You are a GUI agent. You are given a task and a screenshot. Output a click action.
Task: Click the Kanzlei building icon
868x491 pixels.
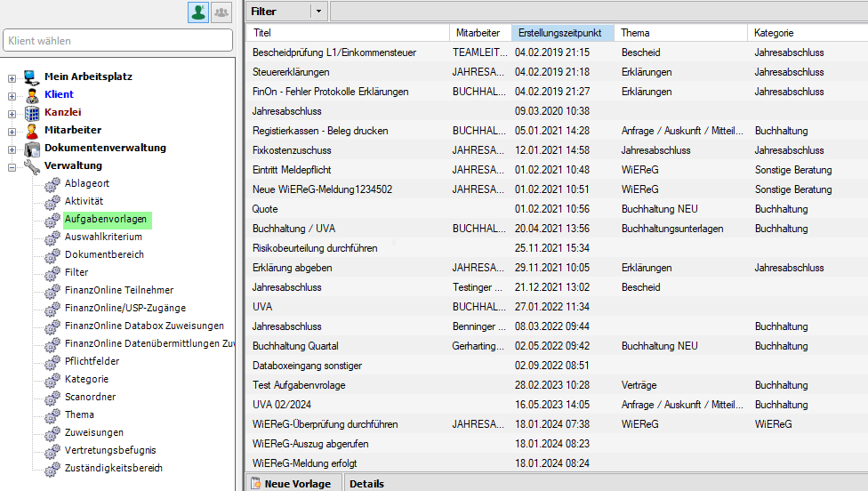click(32, 112)
